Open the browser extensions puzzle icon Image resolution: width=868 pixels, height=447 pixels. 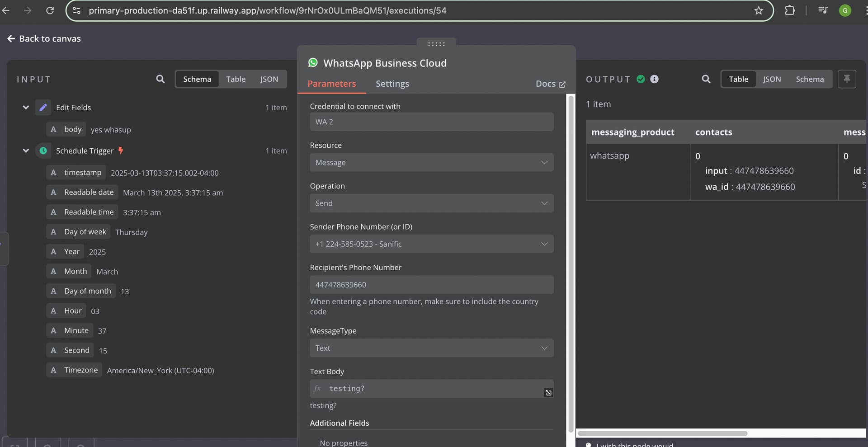[x=790, y=10]
